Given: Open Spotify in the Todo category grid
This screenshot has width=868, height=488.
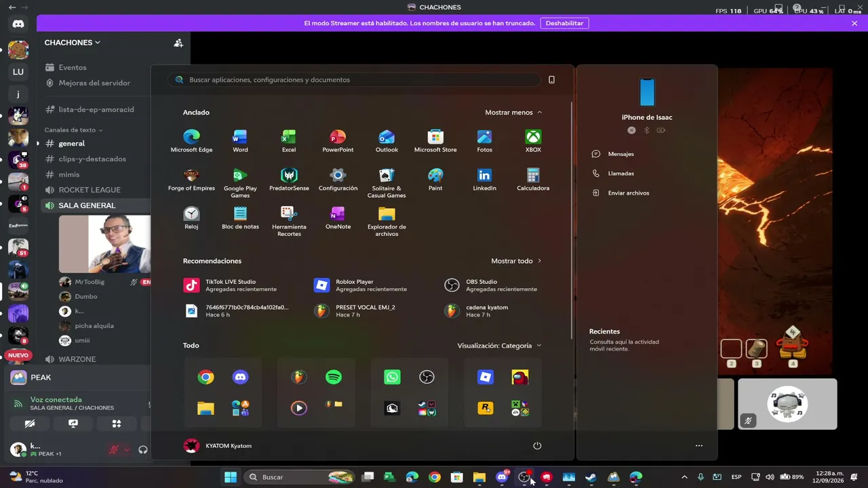Looking at the screenshot, I should [334, 377].
